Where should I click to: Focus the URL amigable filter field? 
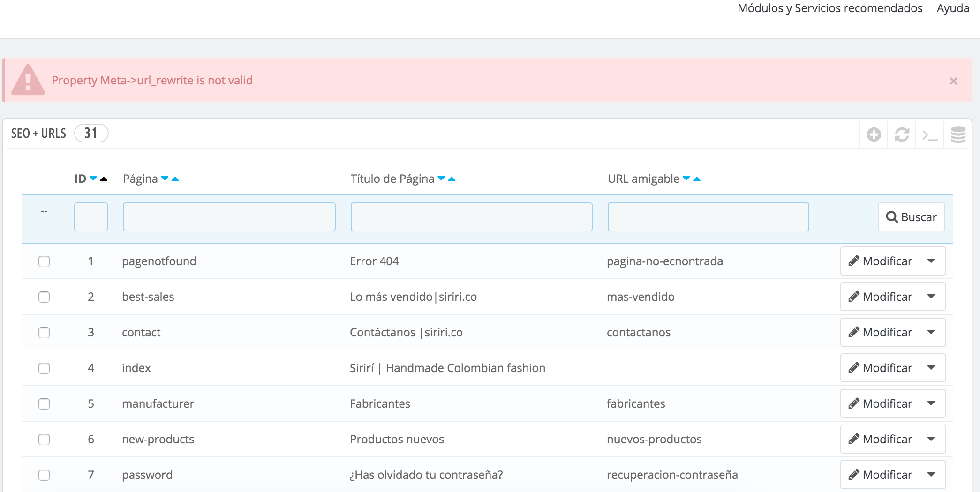click(709, 217)
